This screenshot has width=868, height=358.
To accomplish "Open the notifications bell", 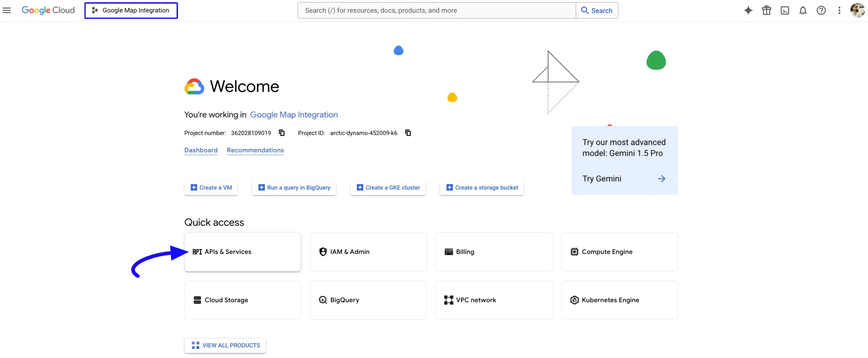I will point(803,10).
